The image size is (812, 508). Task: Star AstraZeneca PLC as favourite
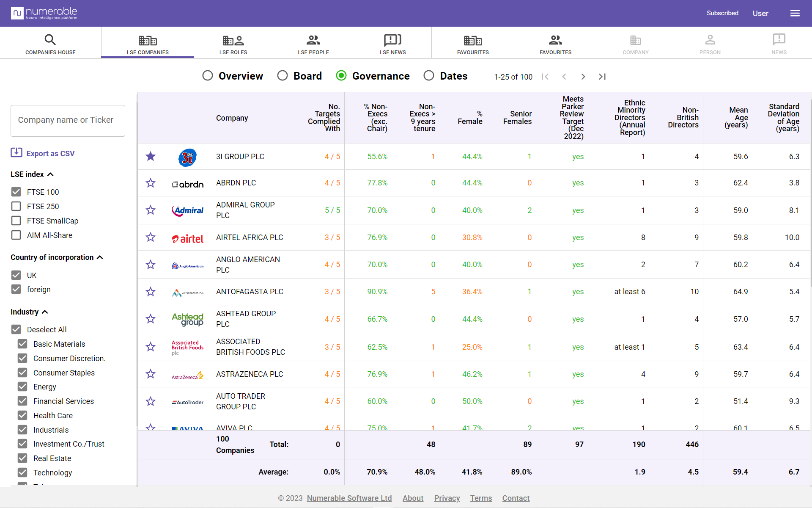tap(151, 374)
